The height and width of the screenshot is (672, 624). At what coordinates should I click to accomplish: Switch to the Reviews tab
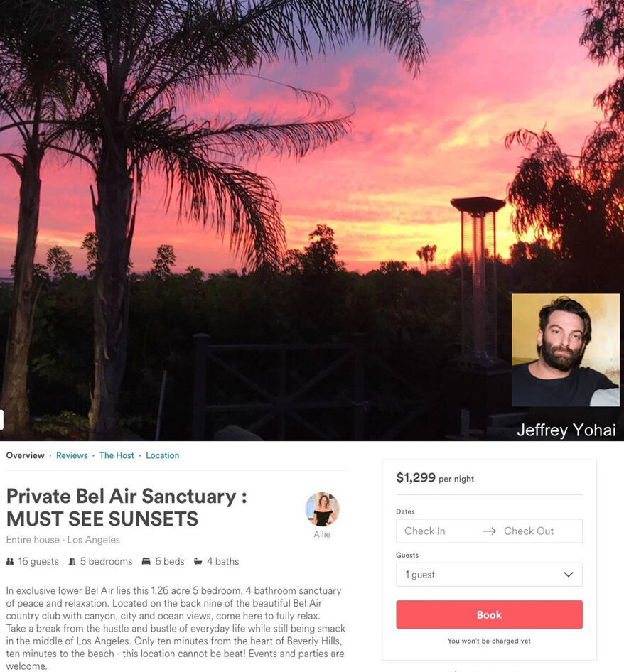(x=72, y=455)
